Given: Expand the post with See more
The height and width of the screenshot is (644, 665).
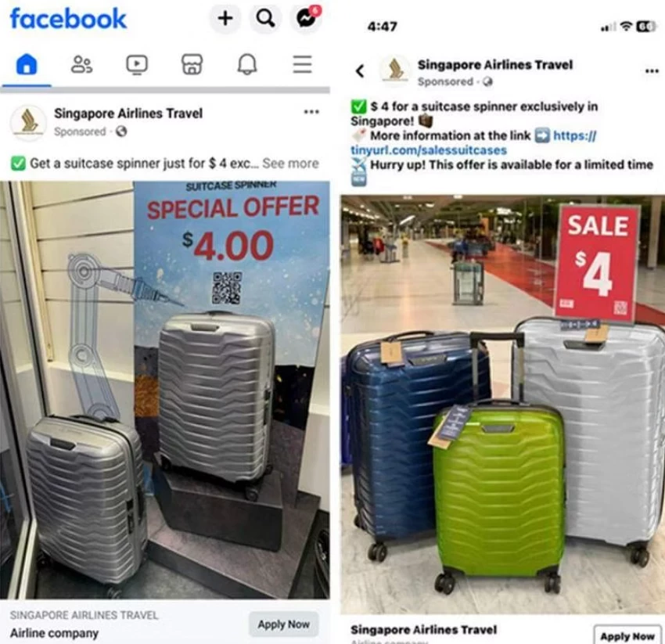Looking at the screenshot, I should coord(290,164).
